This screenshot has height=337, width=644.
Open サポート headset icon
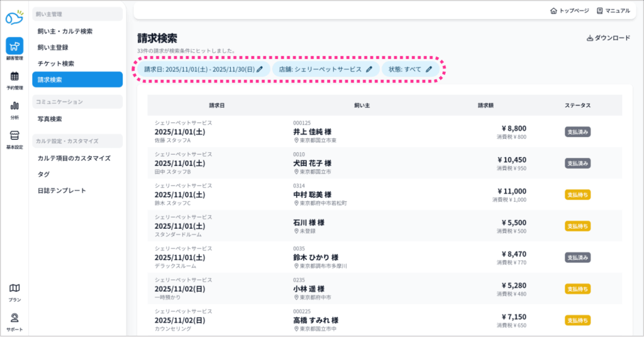point(14,318)
